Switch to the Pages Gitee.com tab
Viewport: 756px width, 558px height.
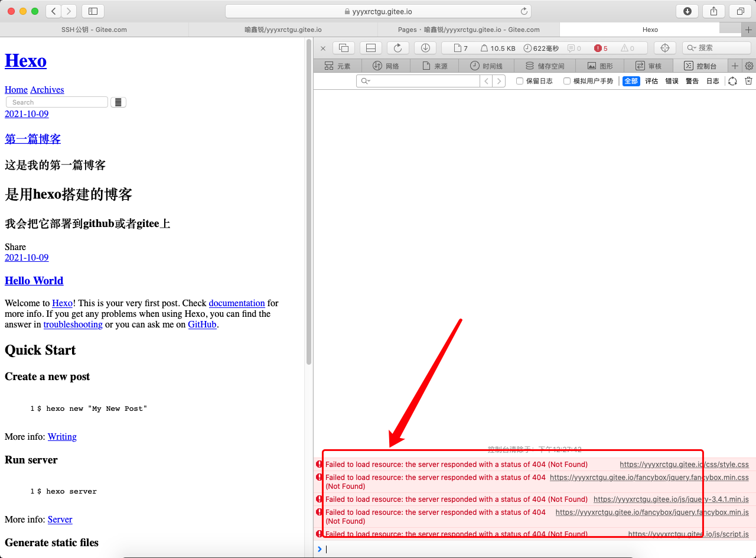(x=468, y=30)
